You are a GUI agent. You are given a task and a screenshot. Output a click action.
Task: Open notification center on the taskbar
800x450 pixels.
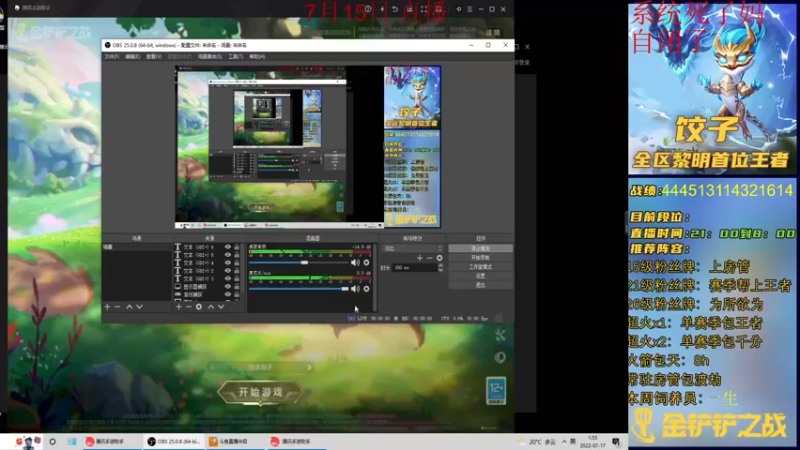616,441
